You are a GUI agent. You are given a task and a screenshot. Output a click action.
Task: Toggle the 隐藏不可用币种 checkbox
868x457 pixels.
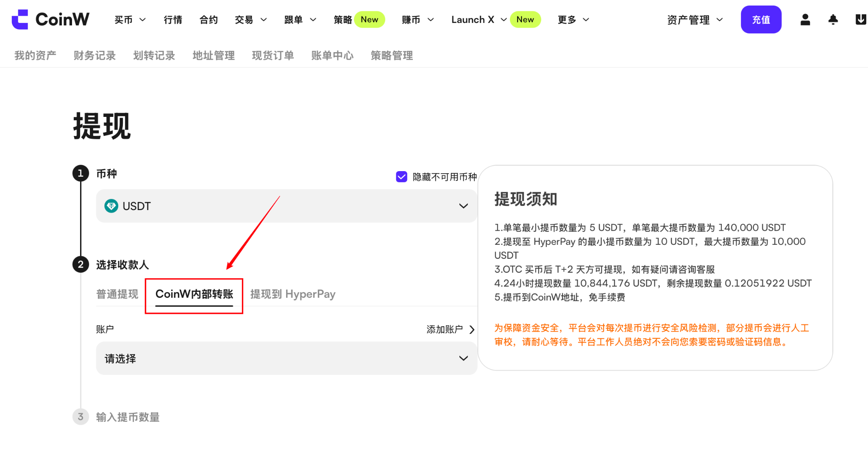[x=401, y=177]
